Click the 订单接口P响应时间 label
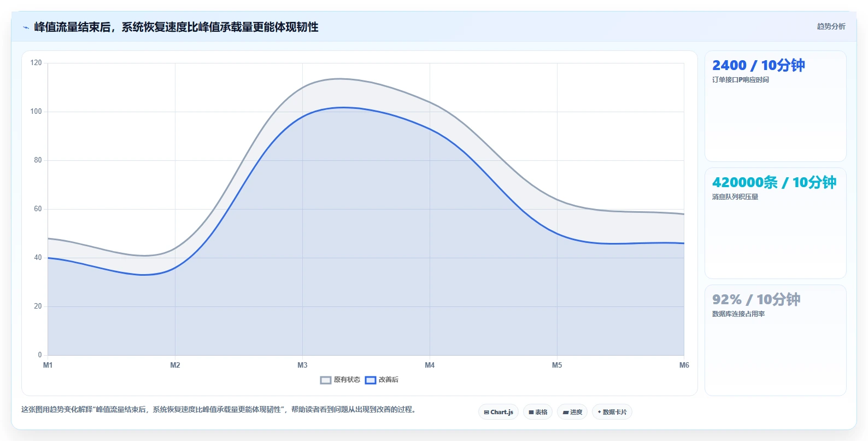 740,80
